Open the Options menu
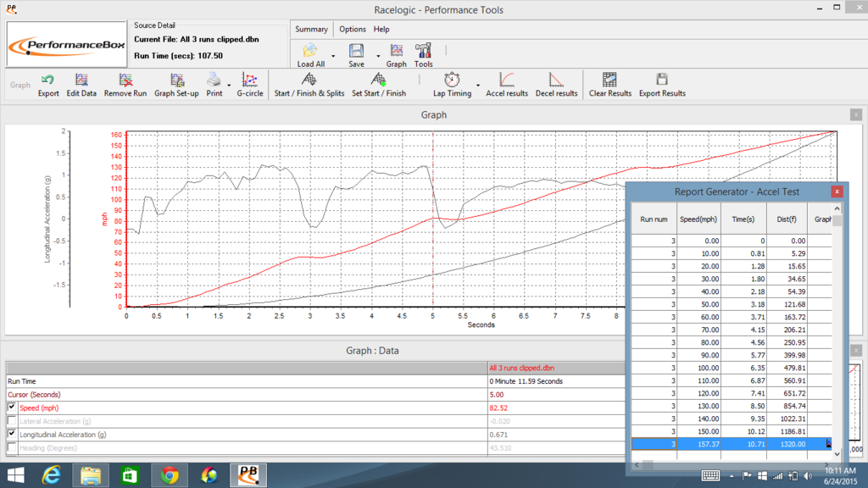Viewport: 868px width, 488px height. click(353, 30)
